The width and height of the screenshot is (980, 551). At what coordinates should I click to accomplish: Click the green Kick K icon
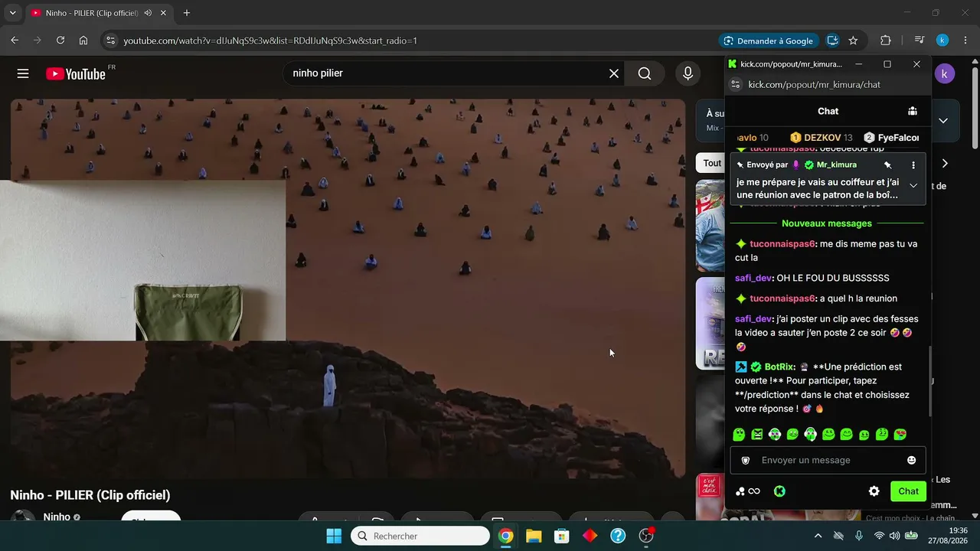click(x=779, y=491)
